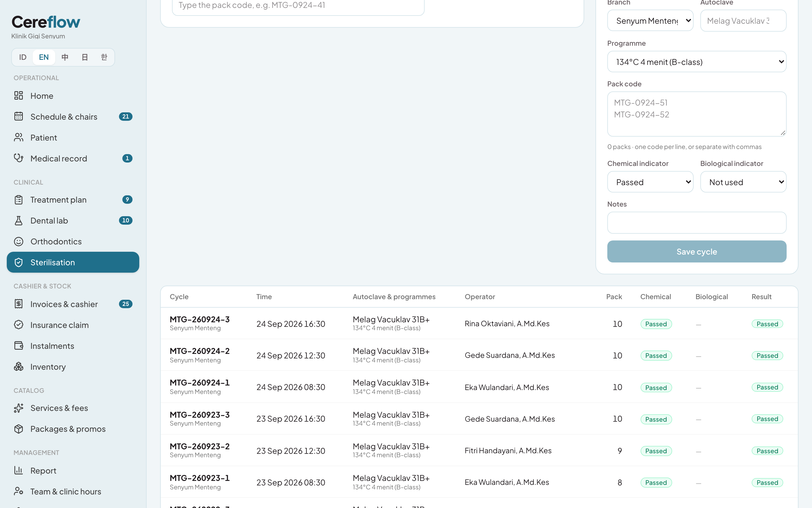Screen dimensions: 812x508
Task: Click the Inventory boxes icon
Action: coord(18,367)
